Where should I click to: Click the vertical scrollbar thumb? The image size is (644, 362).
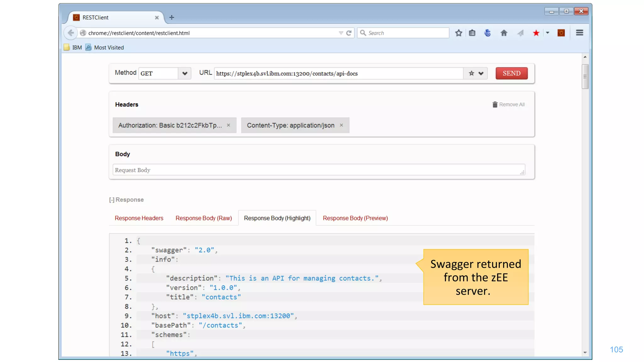[585, 76]
